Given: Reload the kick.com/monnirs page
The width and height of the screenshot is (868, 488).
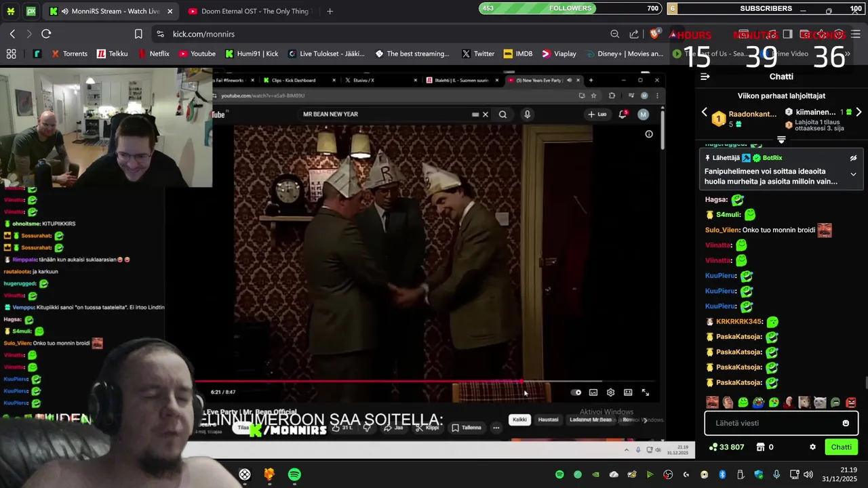Looking at the screenshot, I should (x=46, y=34).
